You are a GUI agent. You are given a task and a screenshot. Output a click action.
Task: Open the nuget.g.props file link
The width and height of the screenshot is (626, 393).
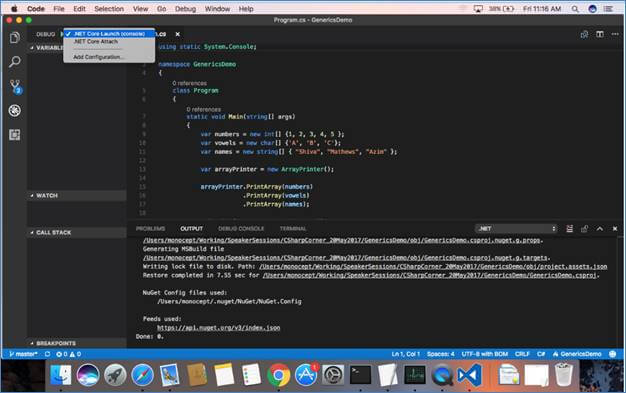click(342, 240)
